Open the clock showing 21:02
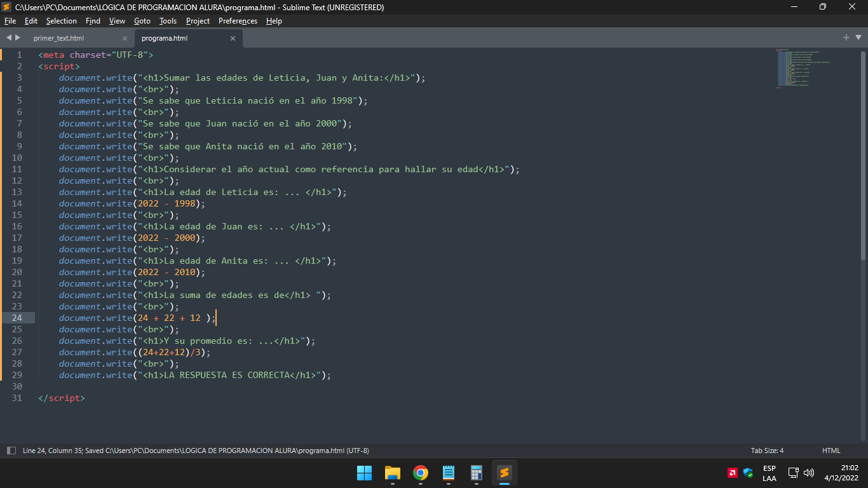 (x=841, y=473)
